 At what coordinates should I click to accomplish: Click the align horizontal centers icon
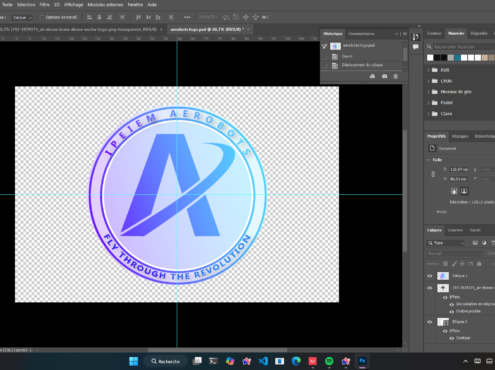pos(99,17)
